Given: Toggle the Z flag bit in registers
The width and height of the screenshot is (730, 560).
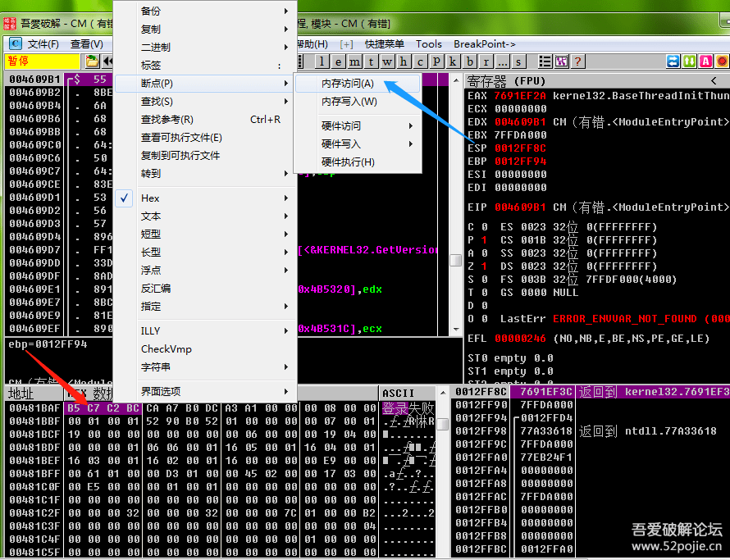Looking at the screenshot, I should coord(483,266).
